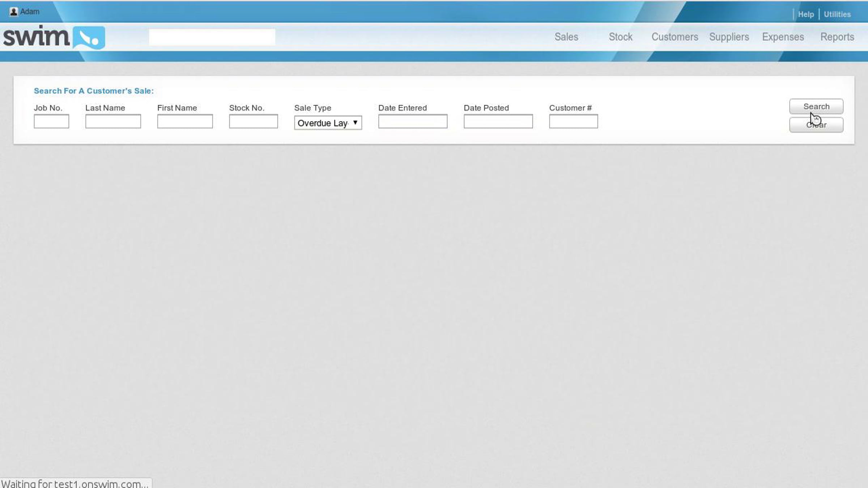
Task: Click into the Last Name field
Action: pyautogui.click(x=113, y=121)
